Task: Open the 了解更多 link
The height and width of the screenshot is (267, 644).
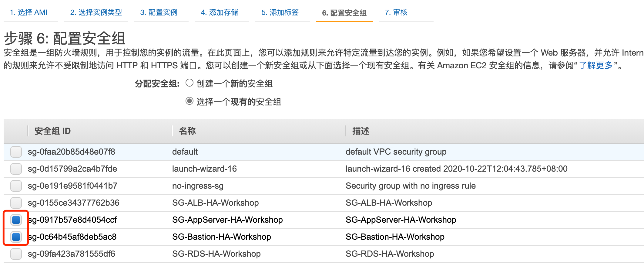Action: (596, 65)
